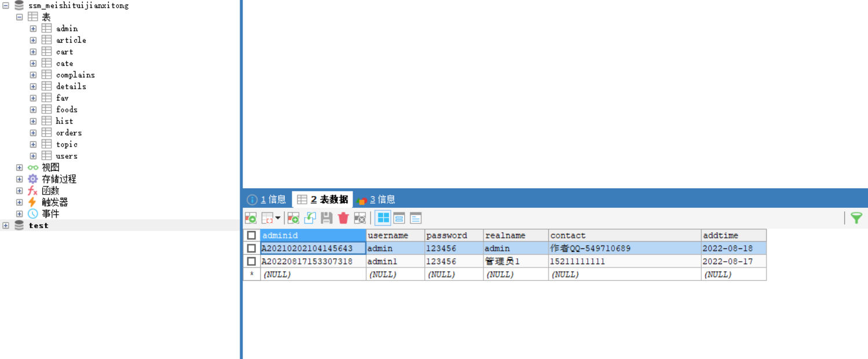Check the A20210202104145643 row checkbox
The width and height of the screenshot is (868, 359).
251,248
